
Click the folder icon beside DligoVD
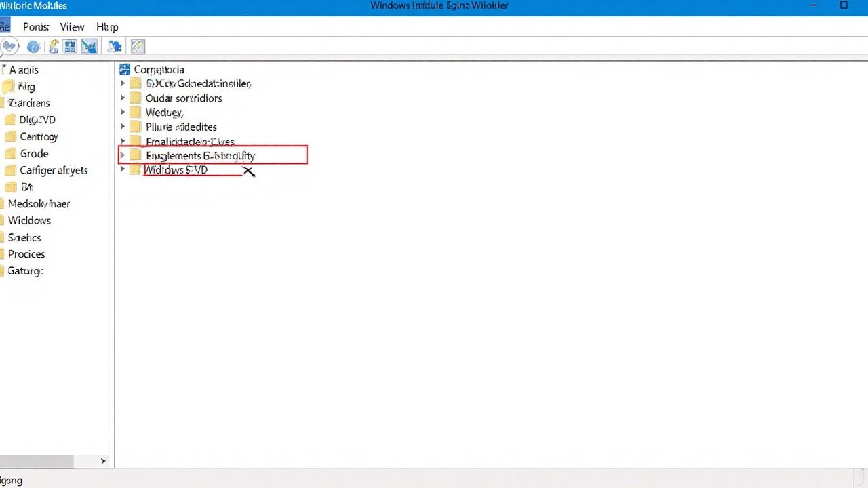click(x=10, y=119)
